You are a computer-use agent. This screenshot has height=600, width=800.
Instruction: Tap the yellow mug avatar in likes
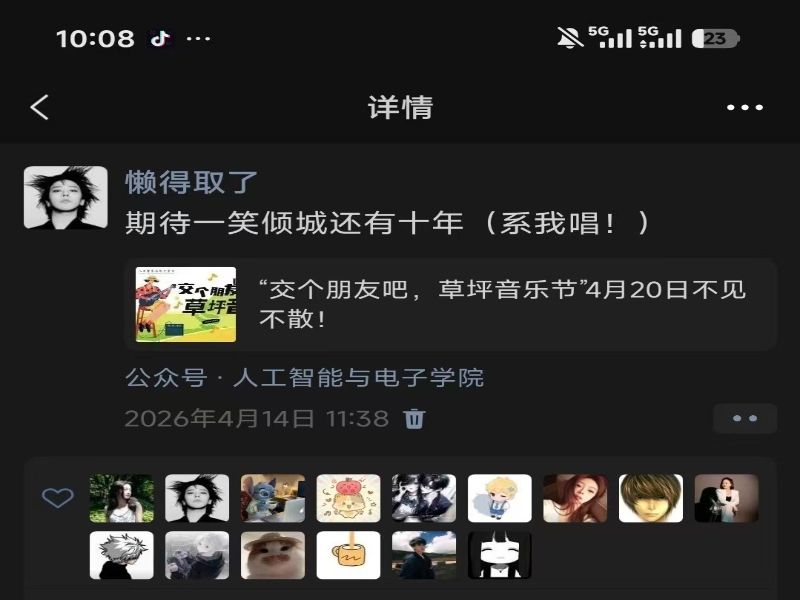click(348, 555)
